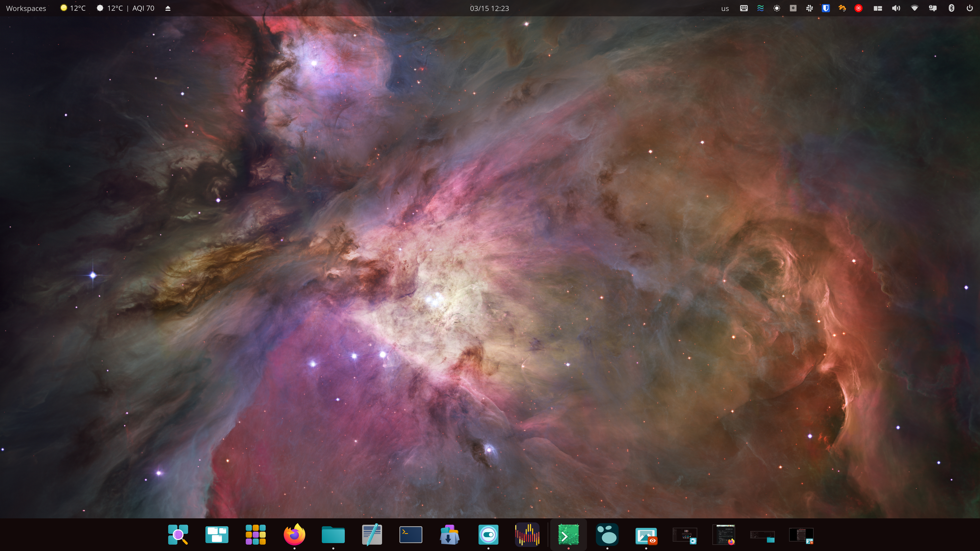Launch the COSMIC Files folder icon
The width and height of the screenshot is (980, 551).
pos(333,535)
